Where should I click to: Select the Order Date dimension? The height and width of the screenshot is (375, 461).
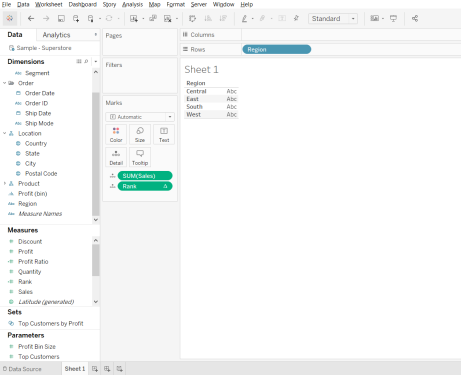pyautogui.click(x=40, y=93)
